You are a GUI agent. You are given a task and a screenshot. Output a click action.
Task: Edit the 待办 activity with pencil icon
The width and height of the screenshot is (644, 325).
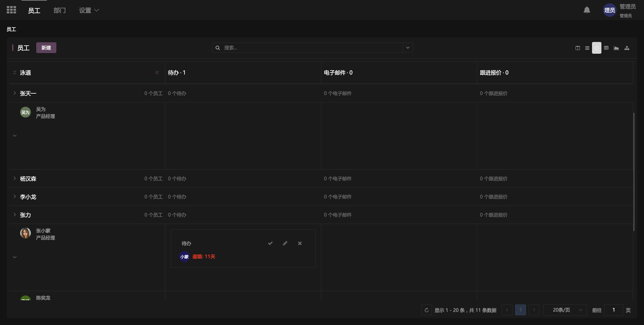pyautogui.click(x=285, y=243)
